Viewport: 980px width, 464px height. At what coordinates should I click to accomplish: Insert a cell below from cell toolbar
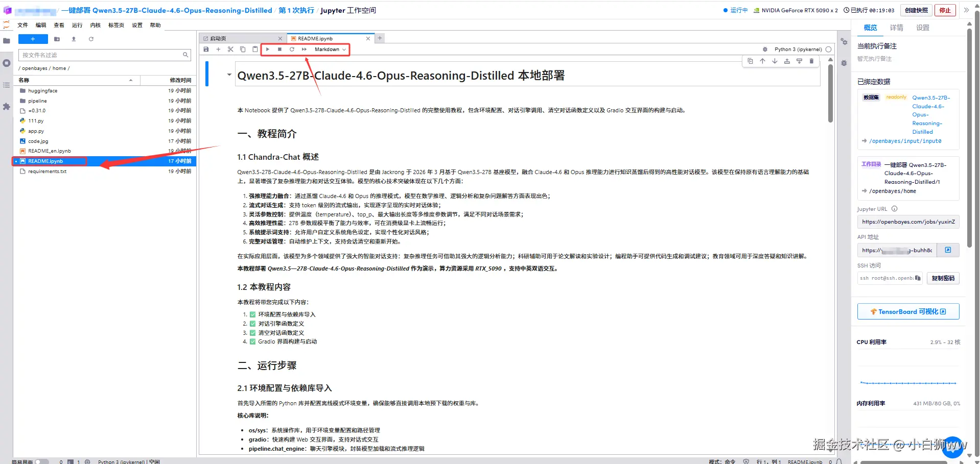click(x=799, y=61)
